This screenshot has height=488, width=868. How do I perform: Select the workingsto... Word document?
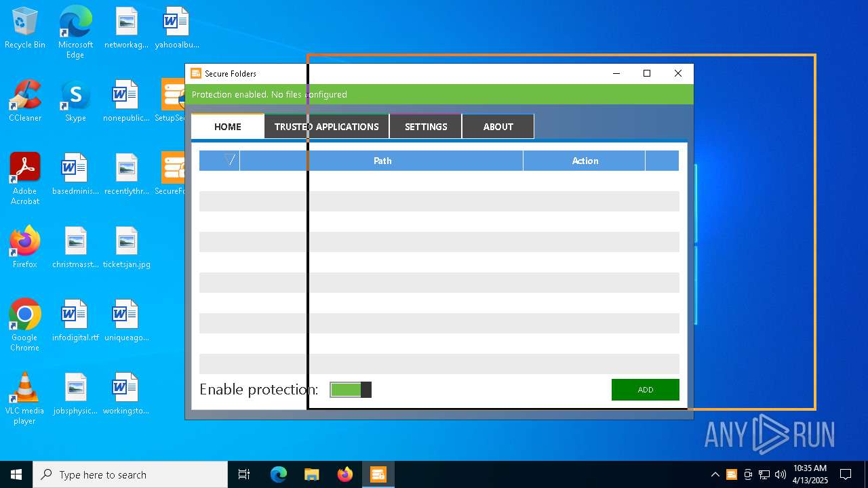click(126, 394)
